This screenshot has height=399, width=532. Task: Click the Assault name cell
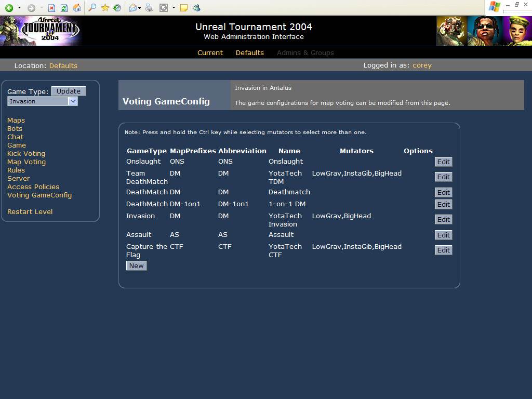click(281, 234)
